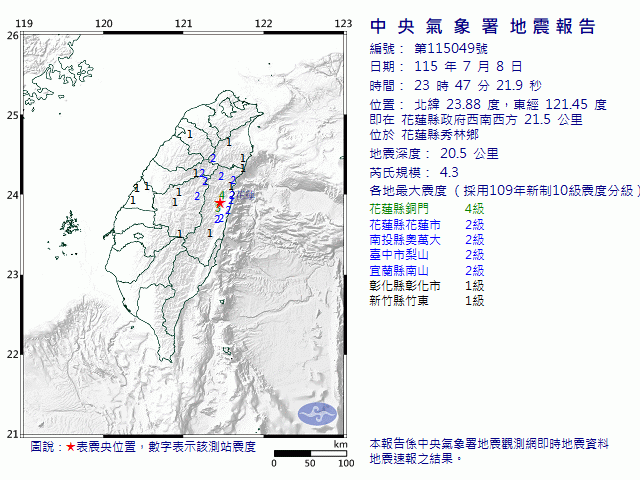Screen dimensions: 640x480
Task: Click the latitude label 22 on the map axis
Action: 13,354
